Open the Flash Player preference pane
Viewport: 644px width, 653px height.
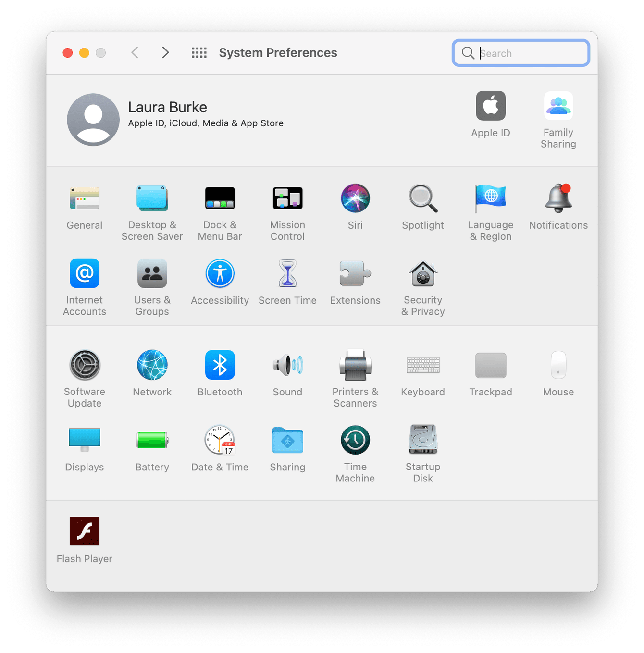pos(85,531)
